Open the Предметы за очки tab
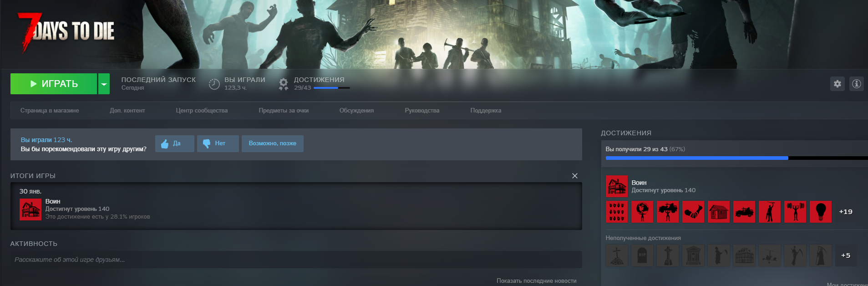Viewport: 868px width, 286px height. [284, 111]
